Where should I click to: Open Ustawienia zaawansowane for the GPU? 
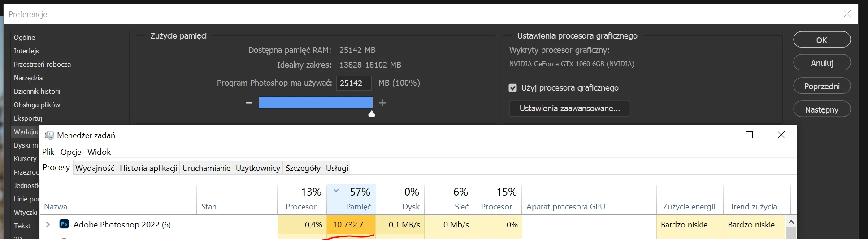click(569, 109)
